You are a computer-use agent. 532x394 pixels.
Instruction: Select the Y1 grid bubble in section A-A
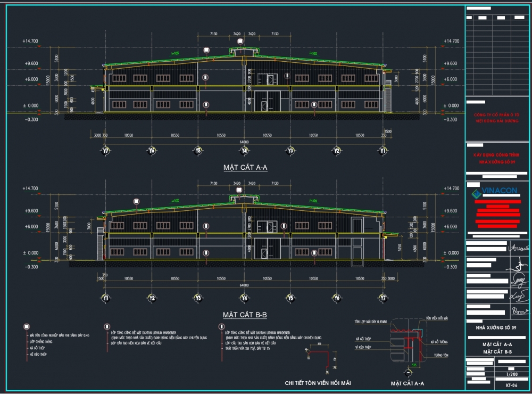coord(383,151)
